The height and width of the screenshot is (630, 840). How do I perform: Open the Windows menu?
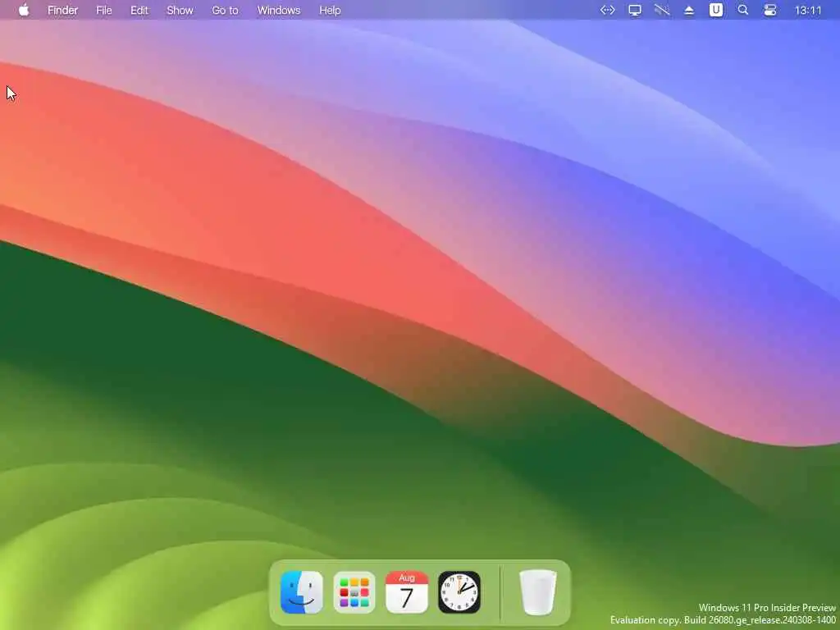tap(279, 10)
